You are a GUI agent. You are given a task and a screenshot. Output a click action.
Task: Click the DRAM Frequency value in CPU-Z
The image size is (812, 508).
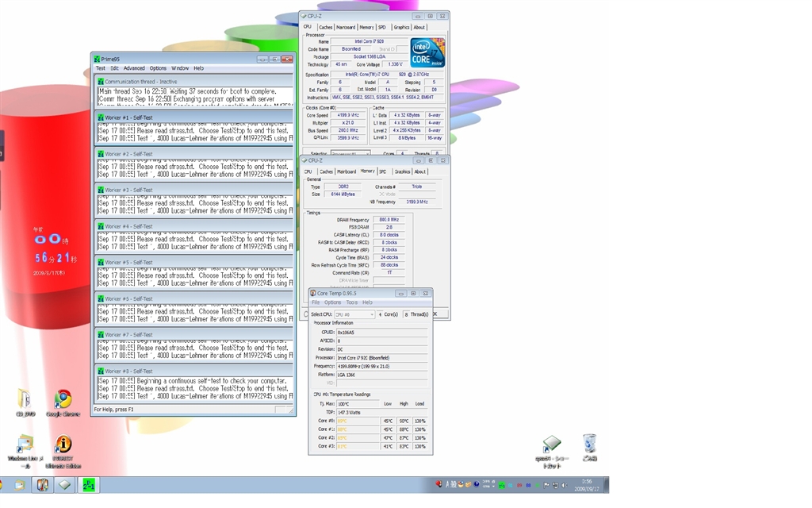tap(389, 220)
